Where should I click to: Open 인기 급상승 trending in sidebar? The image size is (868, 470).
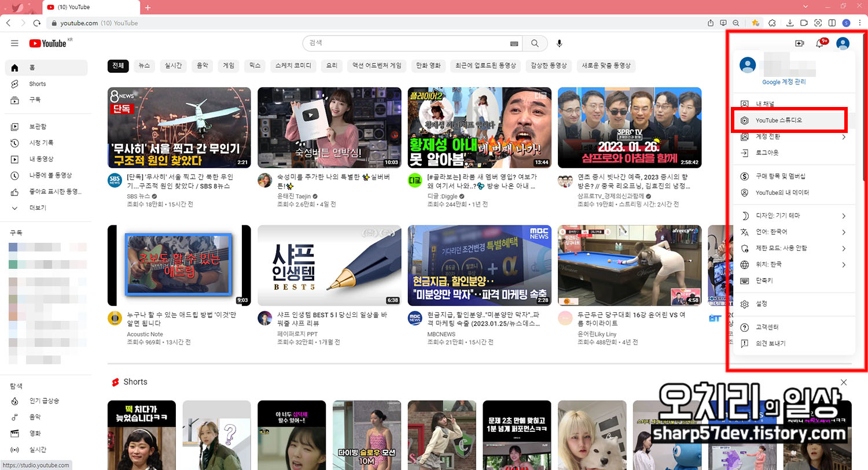(x=46, y=401)
